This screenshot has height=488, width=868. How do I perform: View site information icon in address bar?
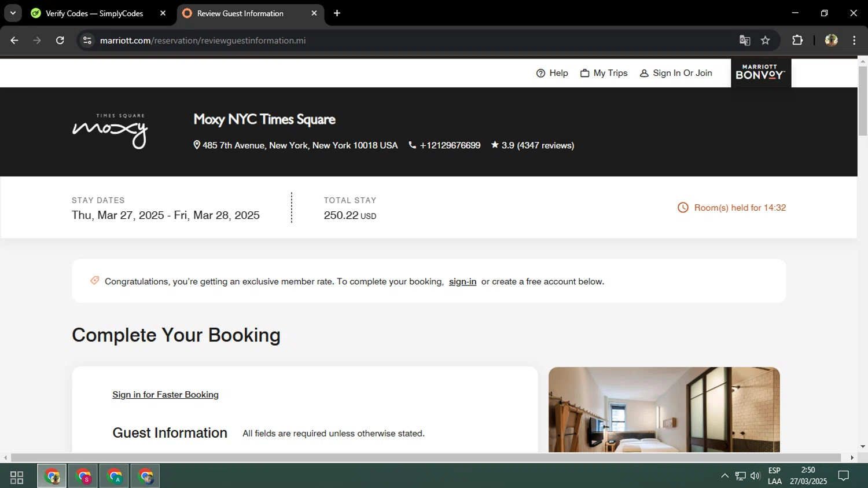click(x=87, y=41)
